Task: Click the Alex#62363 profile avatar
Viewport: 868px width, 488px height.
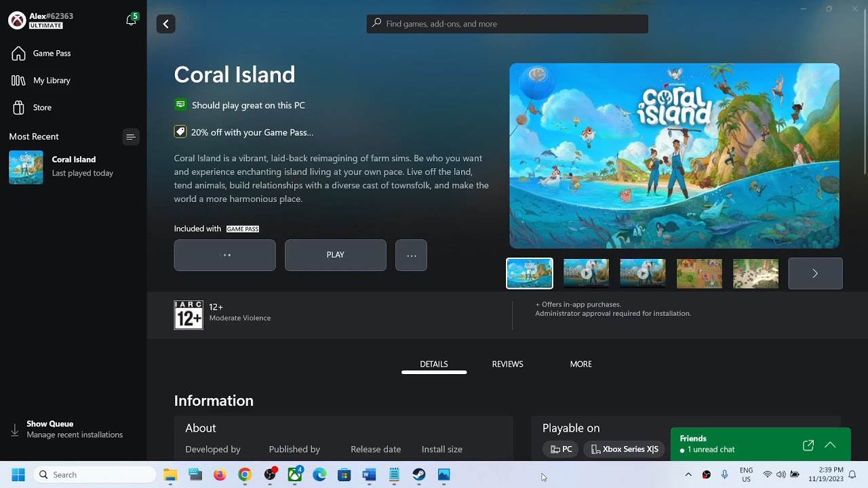Action: coord(17,20)
